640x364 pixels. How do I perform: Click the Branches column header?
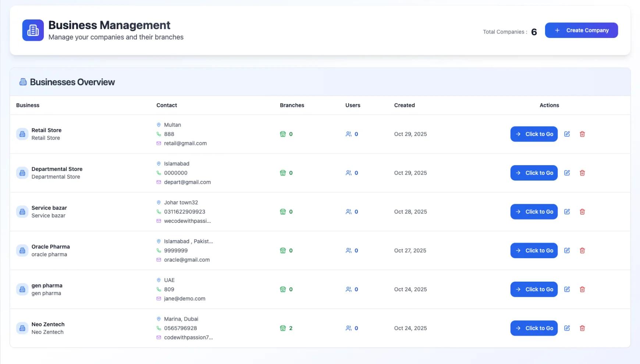(292, 105)
